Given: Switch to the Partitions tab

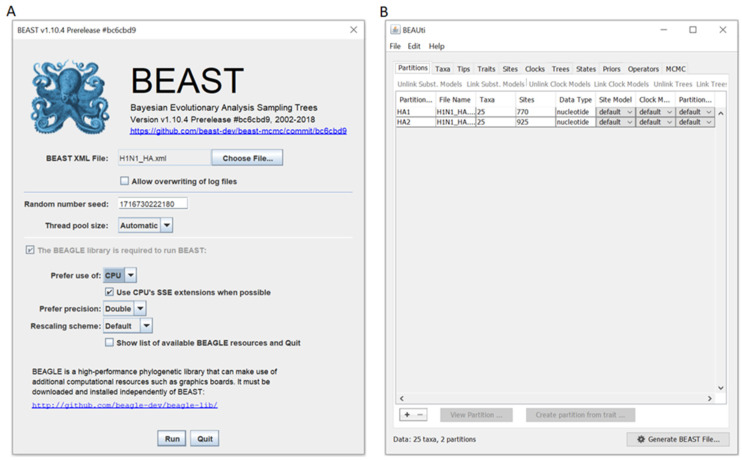Looking at the screenshot, I should [413, 68].
